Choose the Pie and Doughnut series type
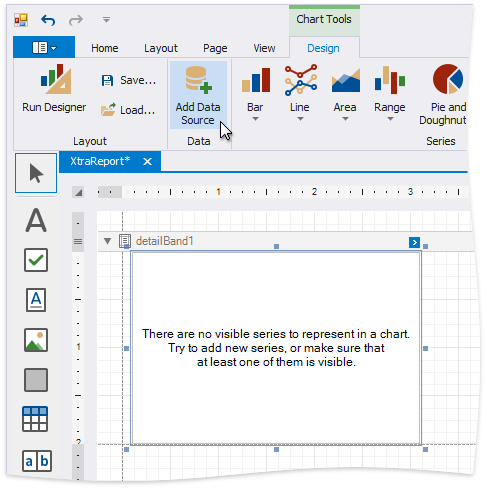 point(443,95)
